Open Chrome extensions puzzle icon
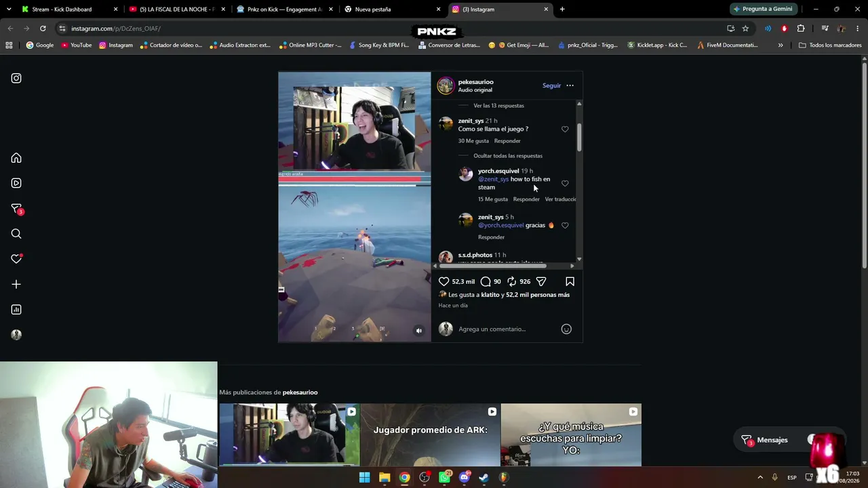Screen dimensions: 868x488 click(x=801, y=28)
